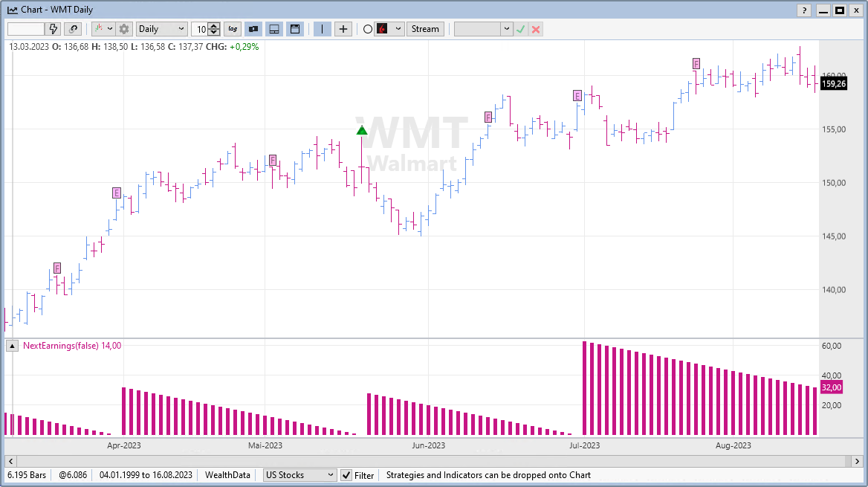Screen dimensions: 868x487
Task: Click the Jun-2023 date axis label
Action: (429, 445)
